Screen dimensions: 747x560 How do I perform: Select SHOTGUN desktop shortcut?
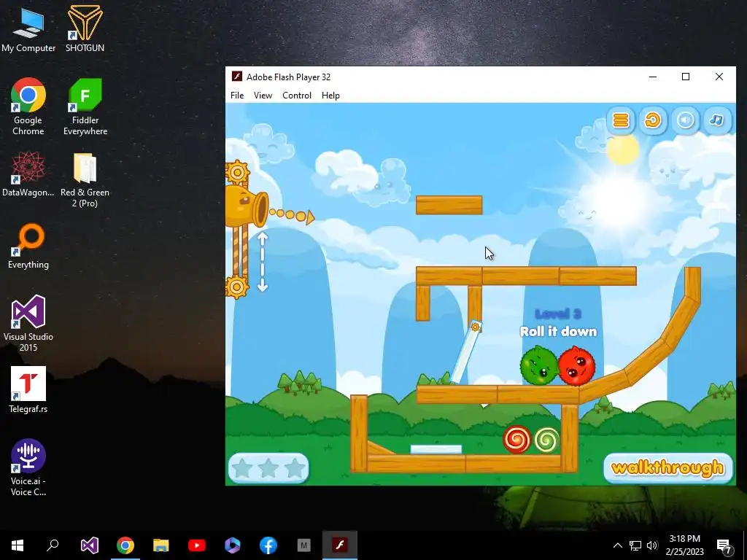click(x=85, y=28)
